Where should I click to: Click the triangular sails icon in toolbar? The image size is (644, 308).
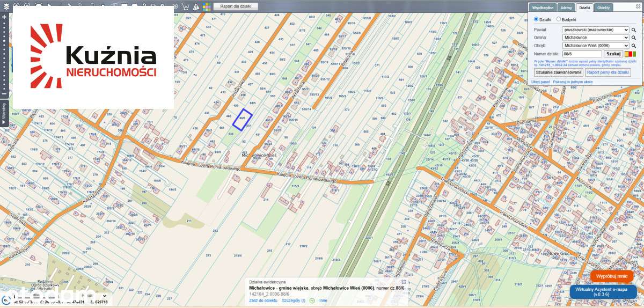point(196,6)
